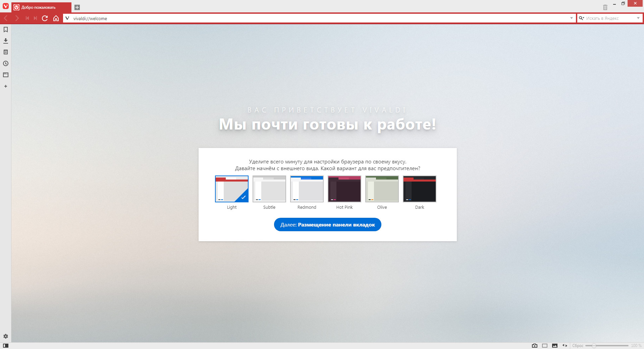The height and width of the screenshot is (349, 644).
Task: Toggle the side panel visibility
Action: [x=6, y=346]
